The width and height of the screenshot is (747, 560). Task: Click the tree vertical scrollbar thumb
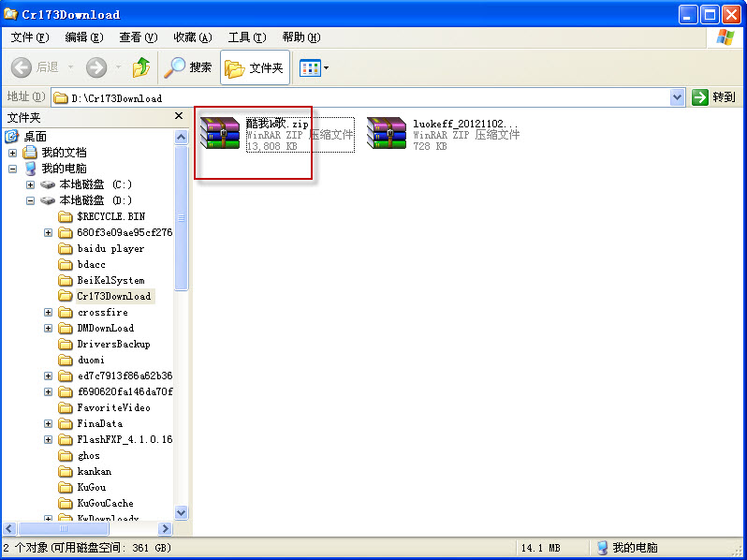(x=181, y=218)
